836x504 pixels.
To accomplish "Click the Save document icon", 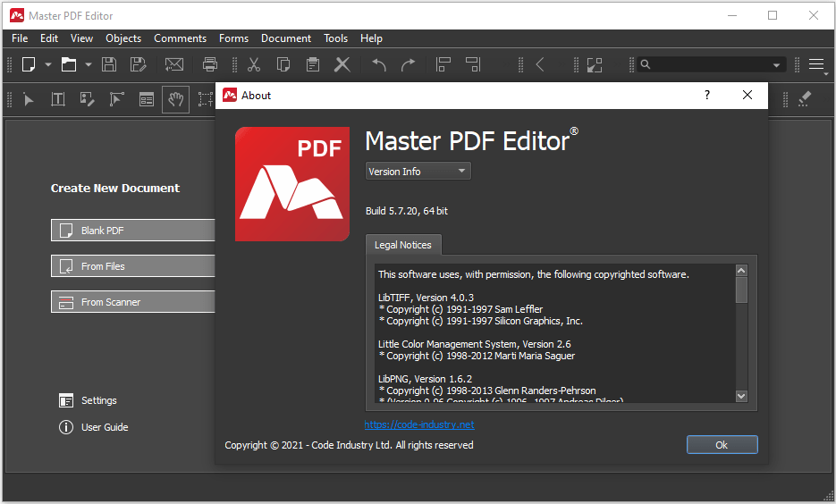I will [109, 64].
